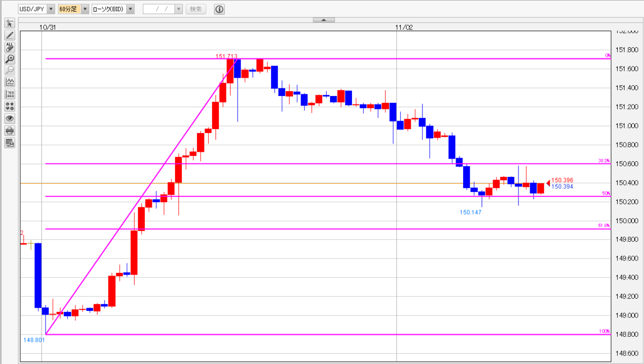Click the 50% Fibonacci level label
The width and height of the screenshot is (644, 364).
click(x=606, y=193)
